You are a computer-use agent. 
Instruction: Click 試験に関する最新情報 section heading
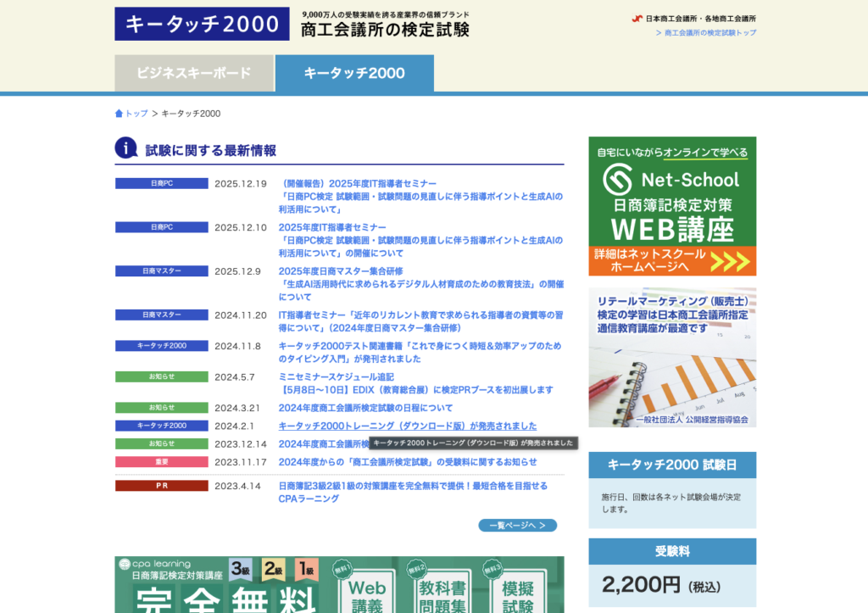211,151
